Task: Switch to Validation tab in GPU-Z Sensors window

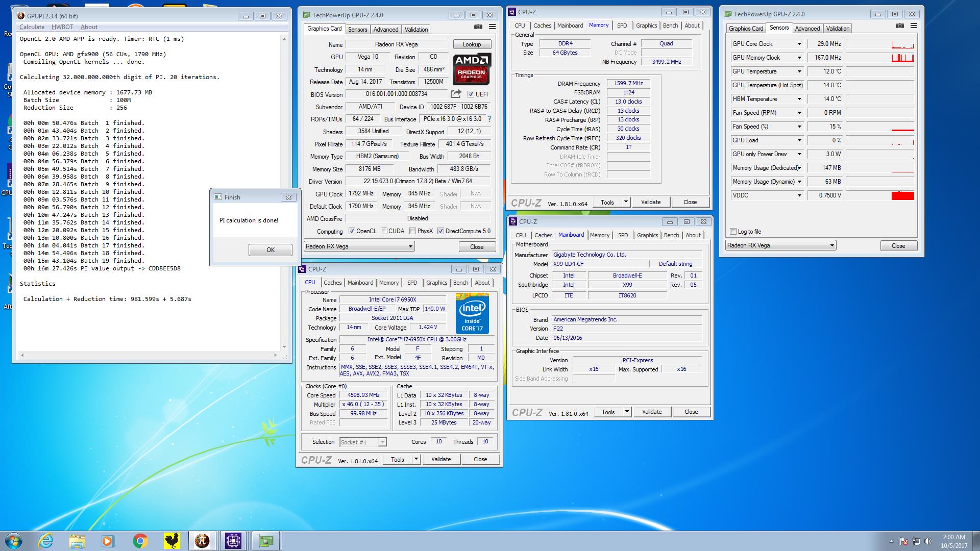Action: click(838, 29)
